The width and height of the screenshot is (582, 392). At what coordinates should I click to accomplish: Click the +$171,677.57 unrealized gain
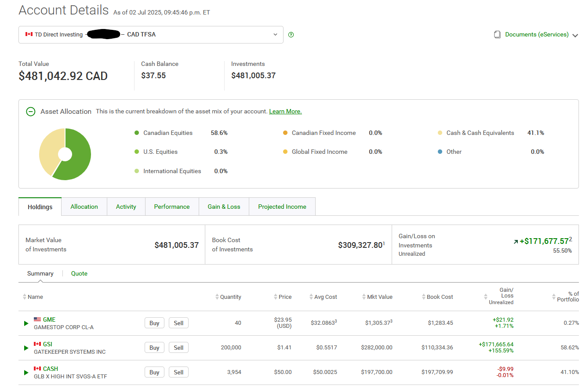[x=544, y=241]
